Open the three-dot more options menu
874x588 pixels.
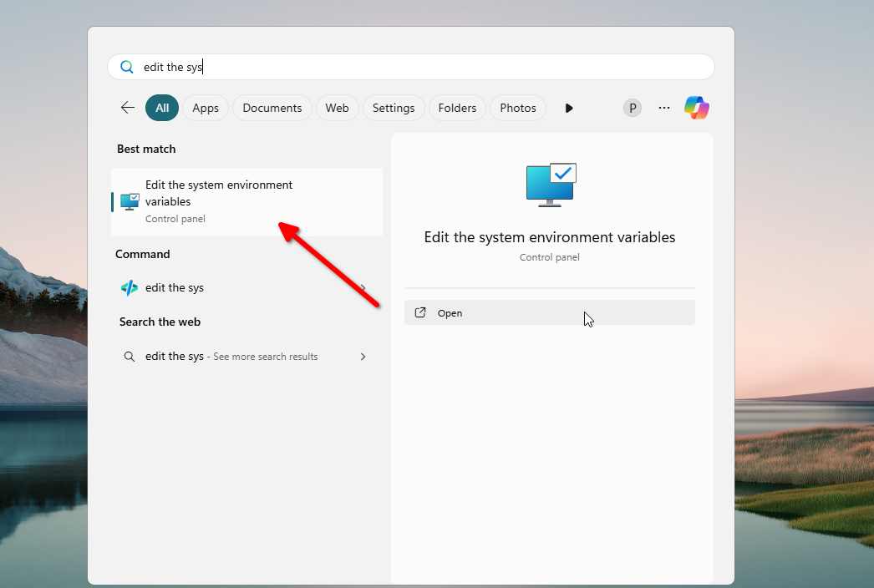point(664,108)
